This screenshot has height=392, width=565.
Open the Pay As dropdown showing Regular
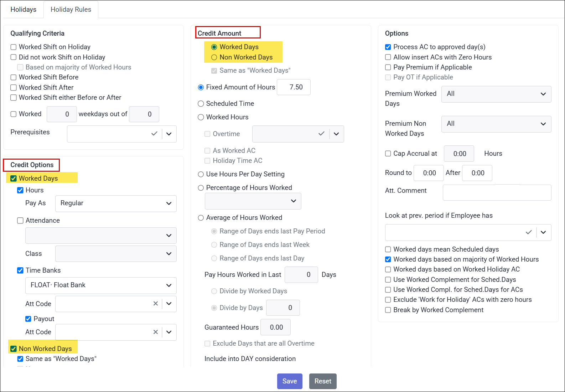click(116, 203)
